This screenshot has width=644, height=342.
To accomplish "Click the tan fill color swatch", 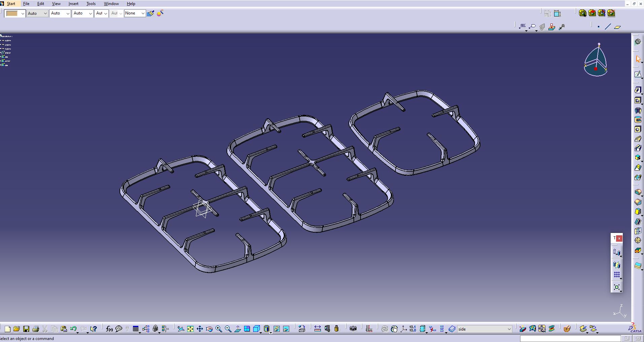I will [12, 13].
